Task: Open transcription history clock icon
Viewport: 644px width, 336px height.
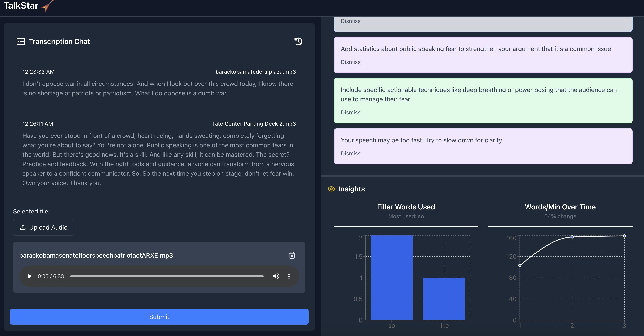Action: [x=298, y=41]
